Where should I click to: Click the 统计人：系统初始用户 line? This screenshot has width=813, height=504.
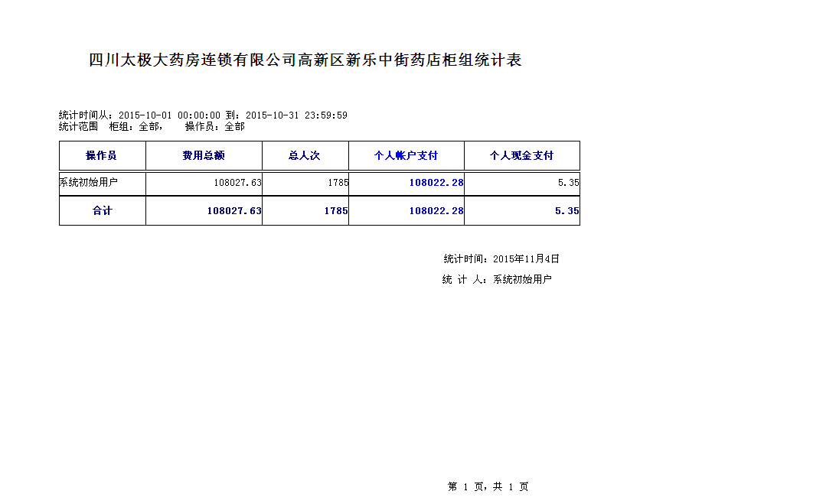click(497, 279)
